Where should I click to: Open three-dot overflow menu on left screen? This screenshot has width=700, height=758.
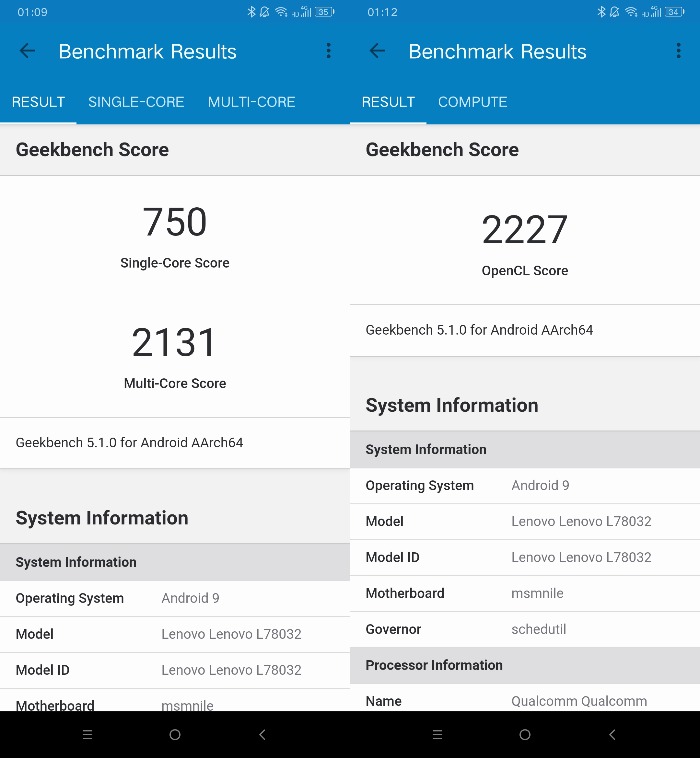click(x=328, y=51)
